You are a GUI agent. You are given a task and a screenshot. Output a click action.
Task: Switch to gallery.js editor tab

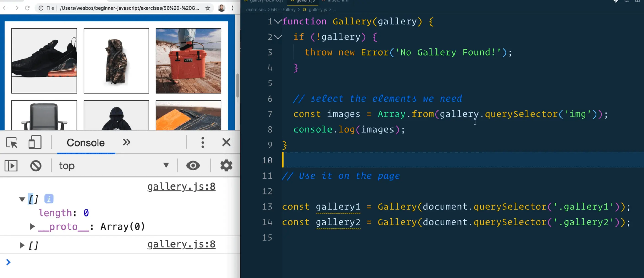click(305, 1)
